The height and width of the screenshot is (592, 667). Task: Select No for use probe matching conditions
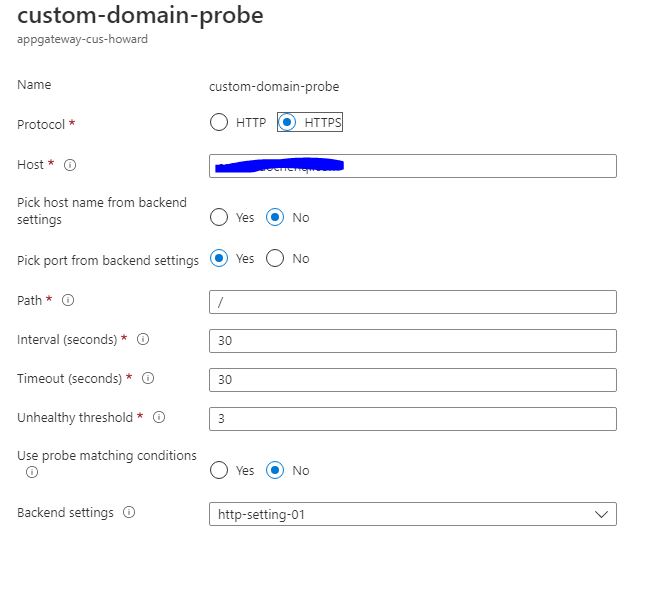point(275,470)
